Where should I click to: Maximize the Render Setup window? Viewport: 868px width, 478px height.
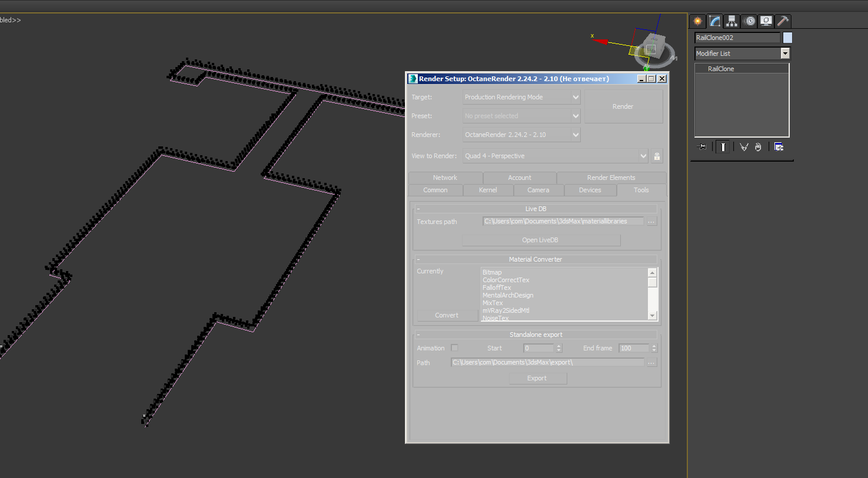[651, 79]
